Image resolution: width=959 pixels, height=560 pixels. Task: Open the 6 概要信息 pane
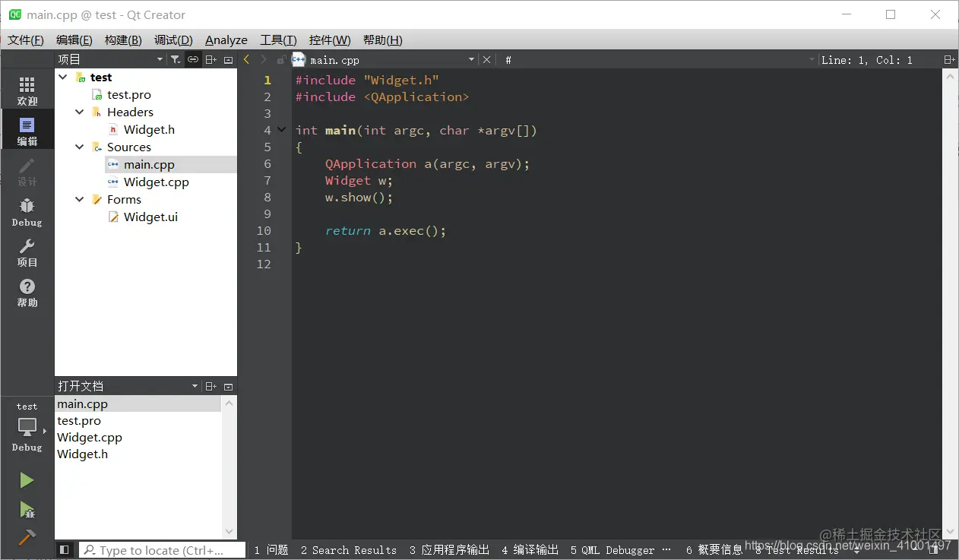coord(714,550)
